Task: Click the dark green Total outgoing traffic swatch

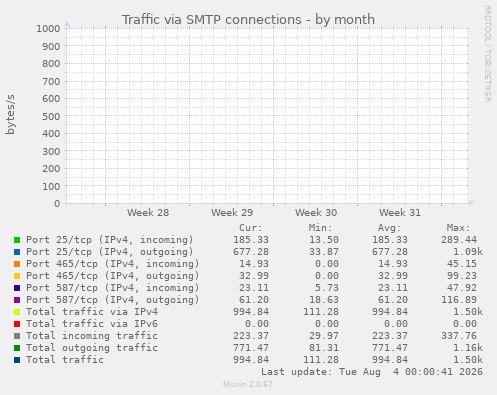Action: [17, 348]
